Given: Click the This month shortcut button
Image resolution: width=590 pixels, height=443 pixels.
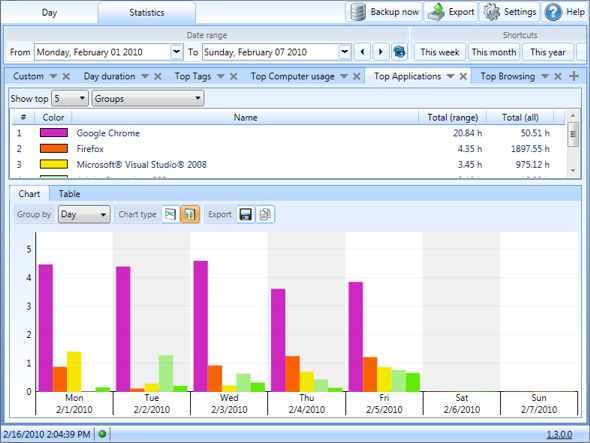Looking at the screenshot, I should click(x=494, y=52).
